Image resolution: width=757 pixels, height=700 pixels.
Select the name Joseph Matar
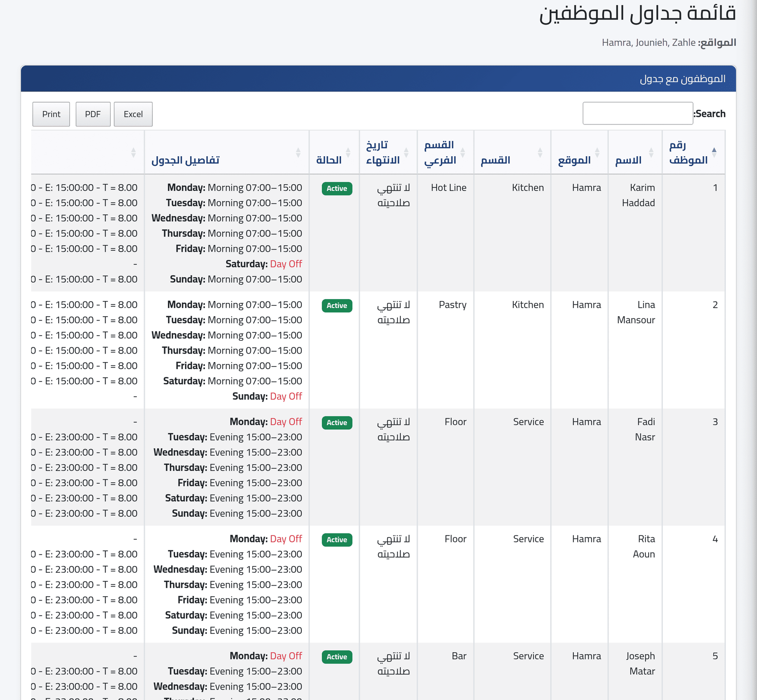[641, 664]
